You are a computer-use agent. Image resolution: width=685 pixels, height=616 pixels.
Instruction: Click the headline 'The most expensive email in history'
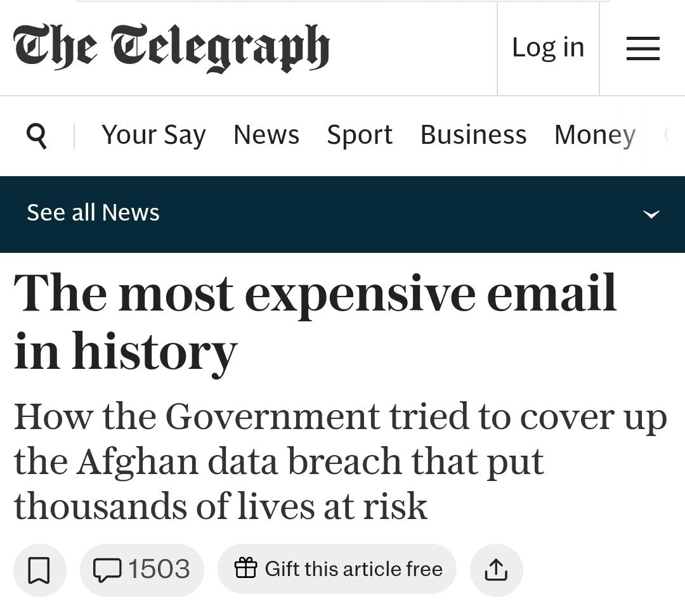[x=315, y=322]
